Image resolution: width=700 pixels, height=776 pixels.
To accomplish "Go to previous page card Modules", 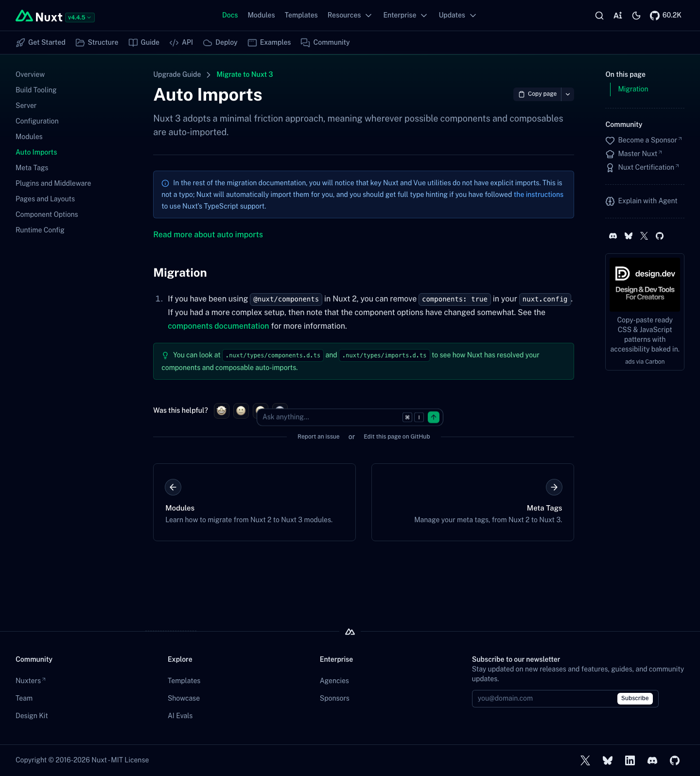I will pos(254,502).
